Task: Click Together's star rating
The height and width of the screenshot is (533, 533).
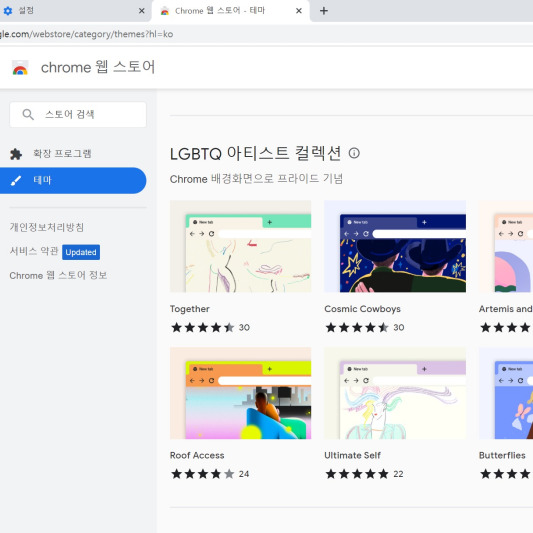Action: click(x=203, y=328)
